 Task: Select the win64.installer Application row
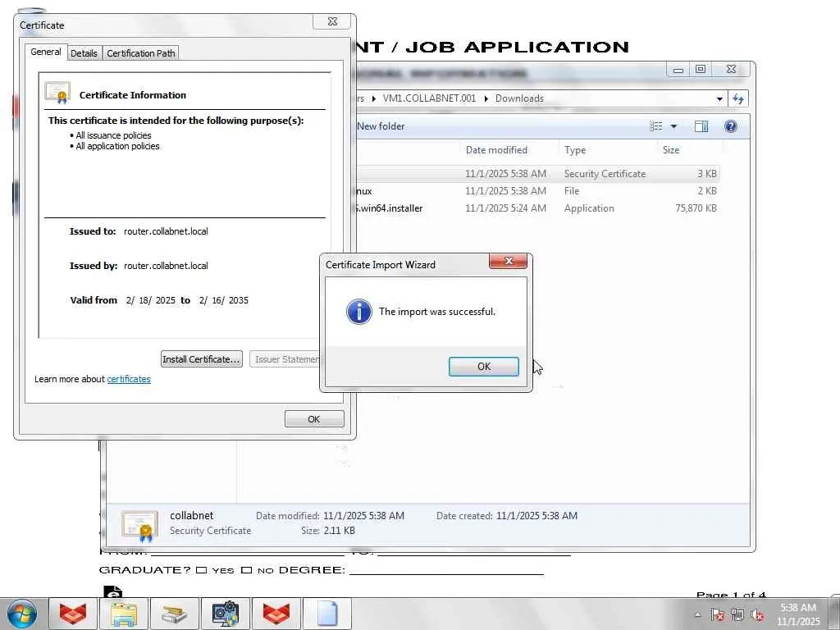click(x=537, y=208)
